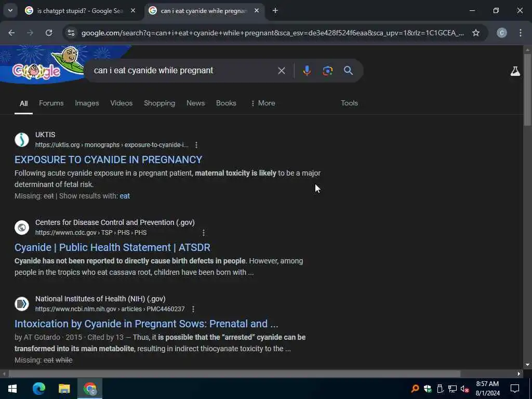Open the Windows Start menu

[12, 389]
